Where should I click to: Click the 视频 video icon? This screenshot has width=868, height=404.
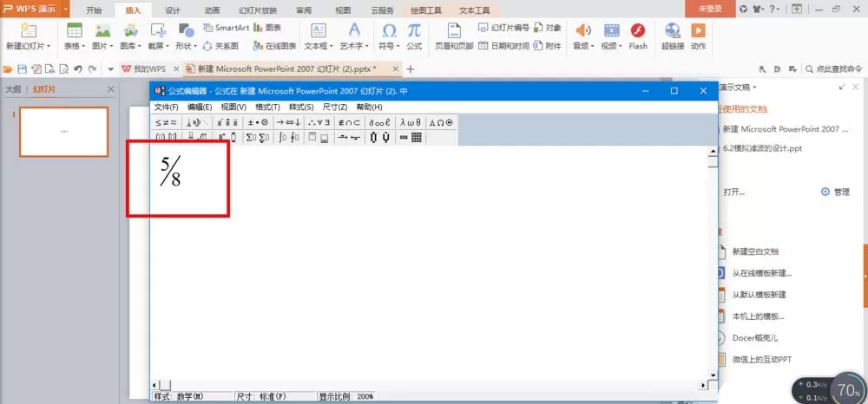point(612,31)
